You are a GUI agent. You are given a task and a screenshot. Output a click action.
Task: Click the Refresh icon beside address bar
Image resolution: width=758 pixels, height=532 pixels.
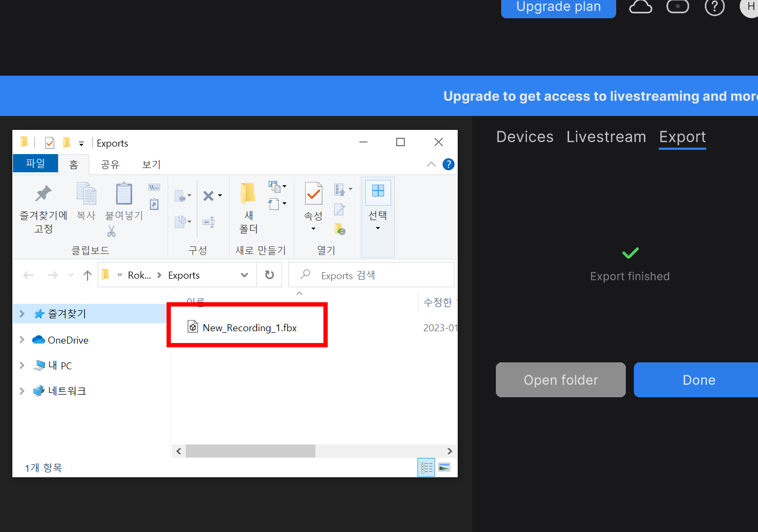point(270,275)
